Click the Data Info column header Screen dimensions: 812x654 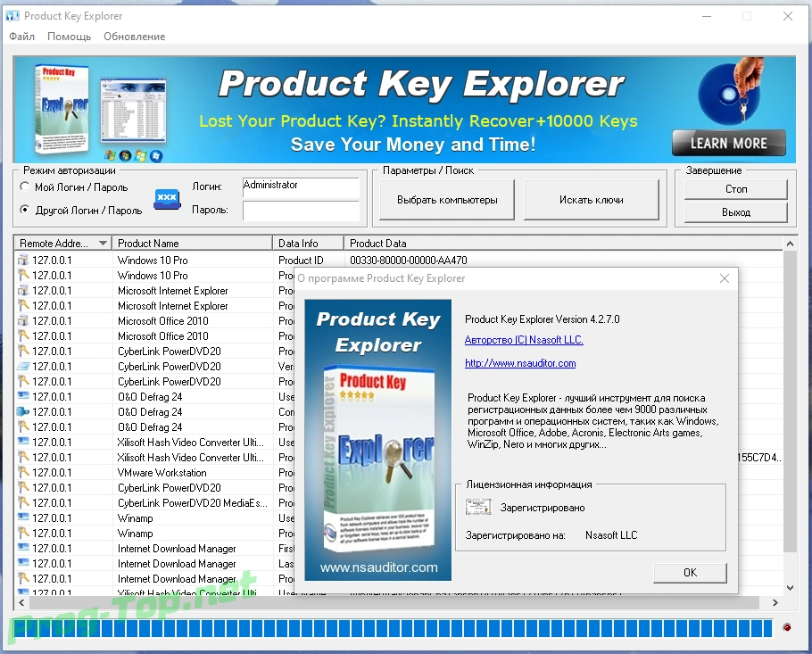point(308,244)
